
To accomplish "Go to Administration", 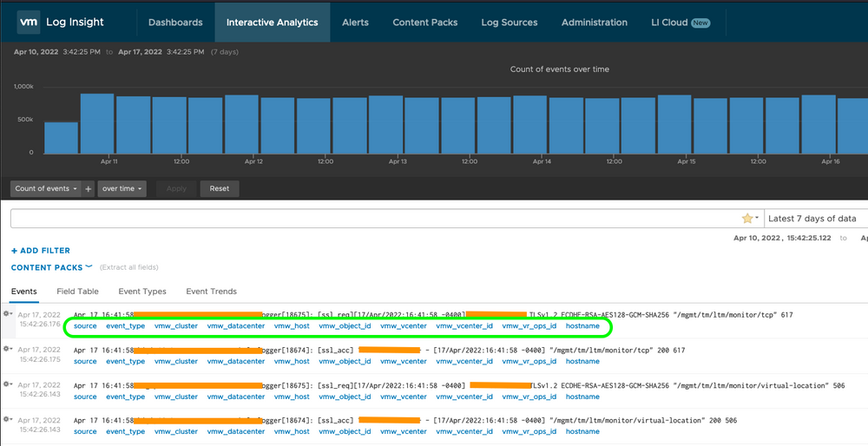I will [595, 23].
